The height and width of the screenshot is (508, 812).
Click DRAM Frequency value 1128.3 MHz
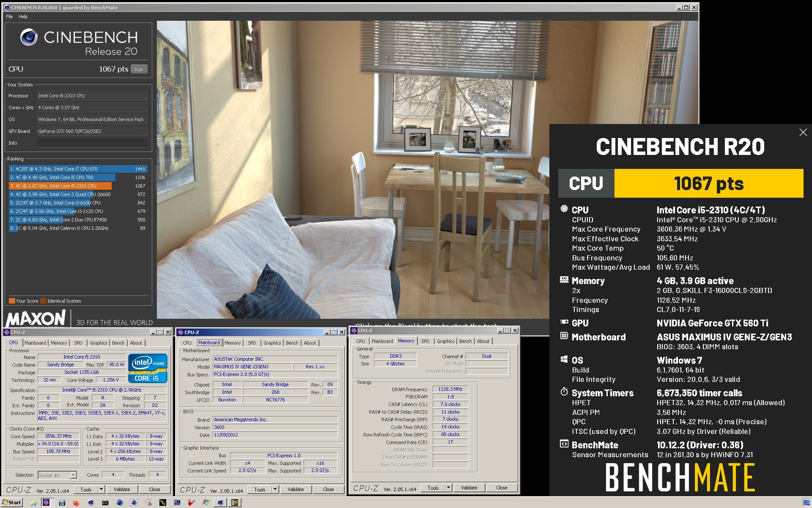450,389
